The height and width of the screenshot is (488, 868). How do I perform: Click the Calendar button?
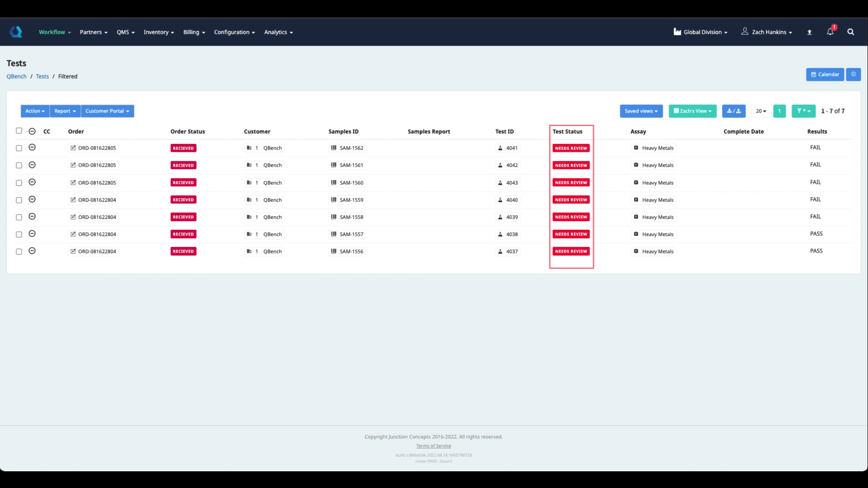pos(825,75)
